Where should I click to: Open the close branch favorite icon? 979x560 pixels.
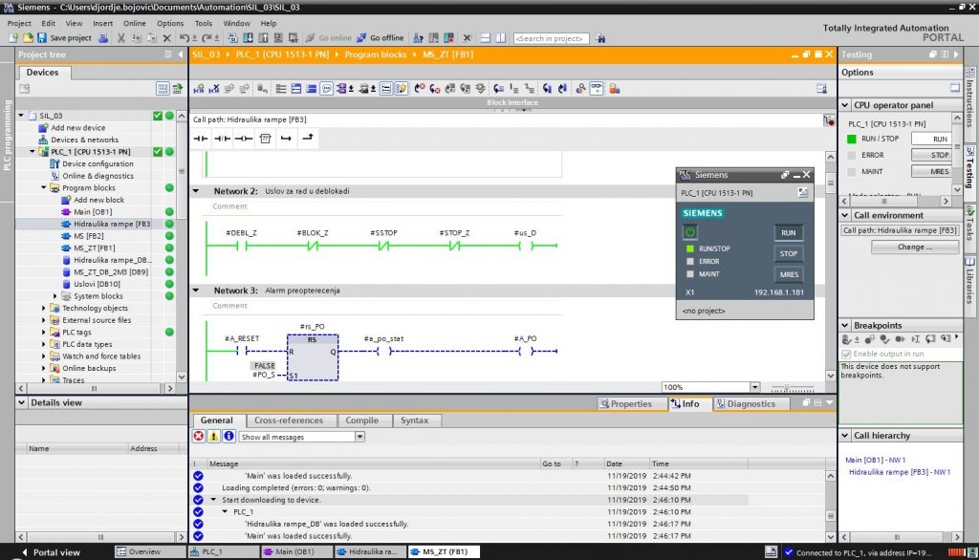(x=309, y=138)
